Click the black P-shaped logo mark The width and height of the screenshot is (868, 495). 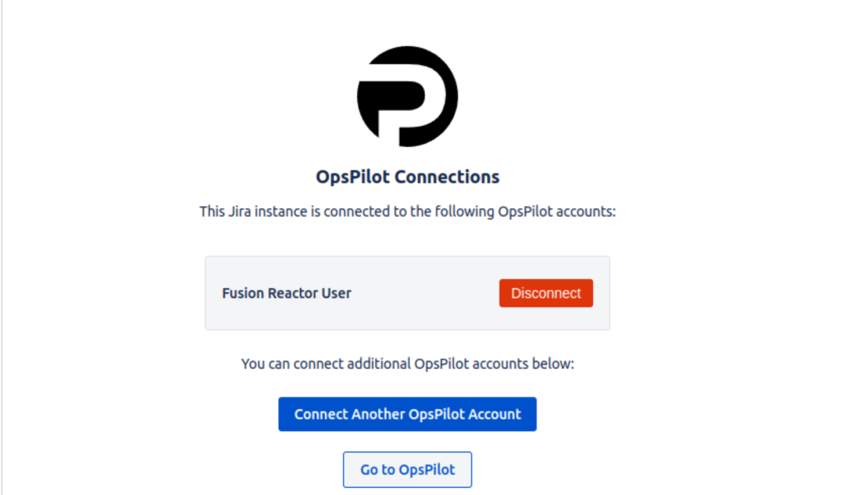pyautogui.click(x=407, y=96)
